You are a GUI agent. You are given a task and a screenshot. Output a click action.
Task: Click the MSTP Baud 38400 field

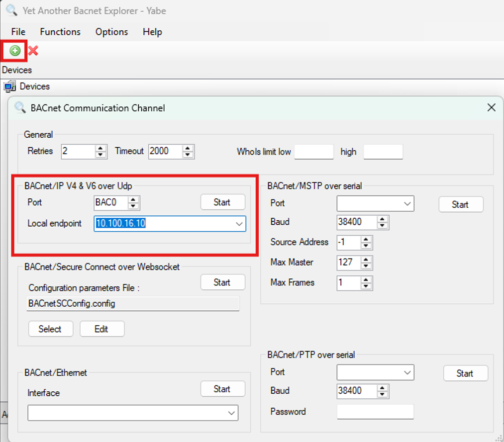coord(357,222)
